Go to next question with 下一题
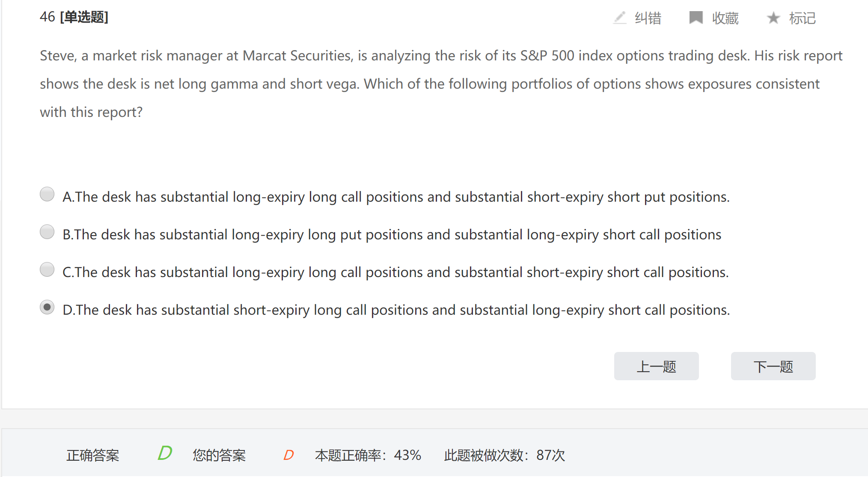868x477 pixels. (x=773, y=367)
